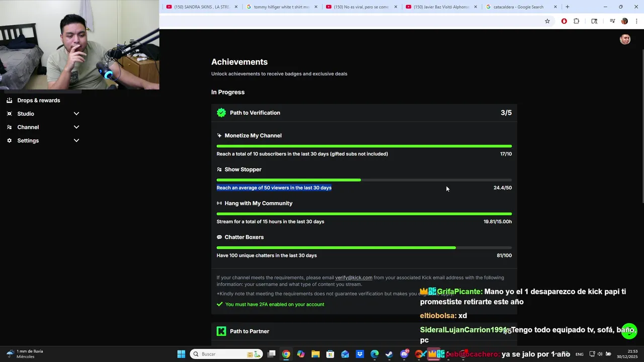This screenshot has width=644, height=362.
Task: Open Steam from the taskbar
Action: (x=389, y=354)
